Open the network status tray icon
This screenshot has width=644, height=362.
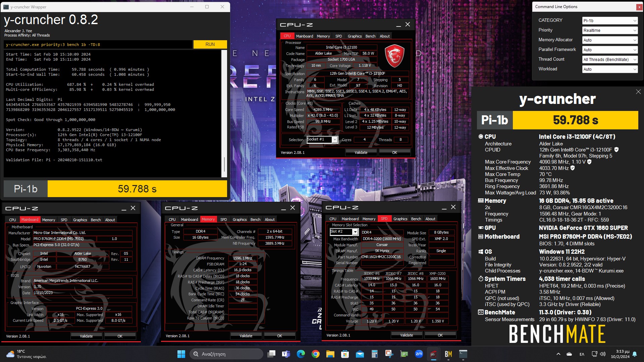594,354
